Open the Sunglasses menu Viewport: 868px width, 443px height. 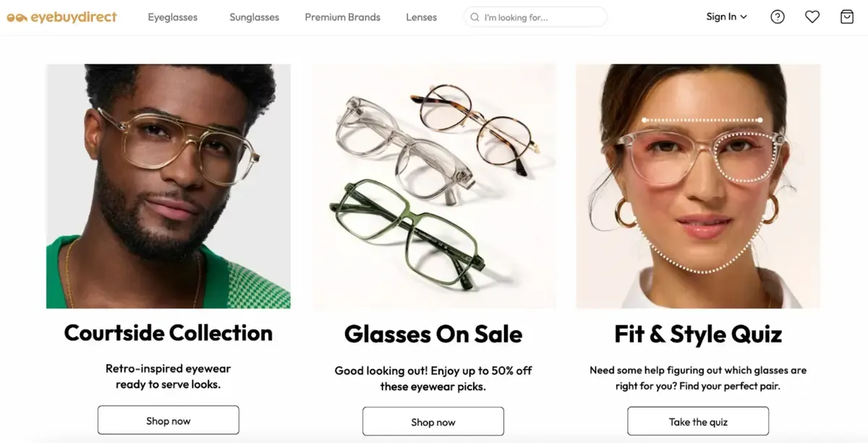click(254, 17)
